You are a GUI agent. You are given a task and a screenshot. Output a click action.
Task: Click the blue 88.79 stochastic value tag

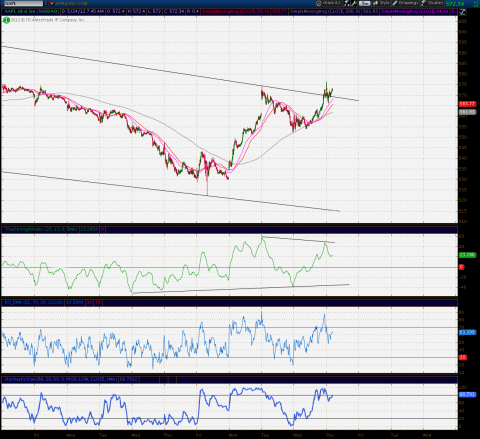click(x=467, y=395)
